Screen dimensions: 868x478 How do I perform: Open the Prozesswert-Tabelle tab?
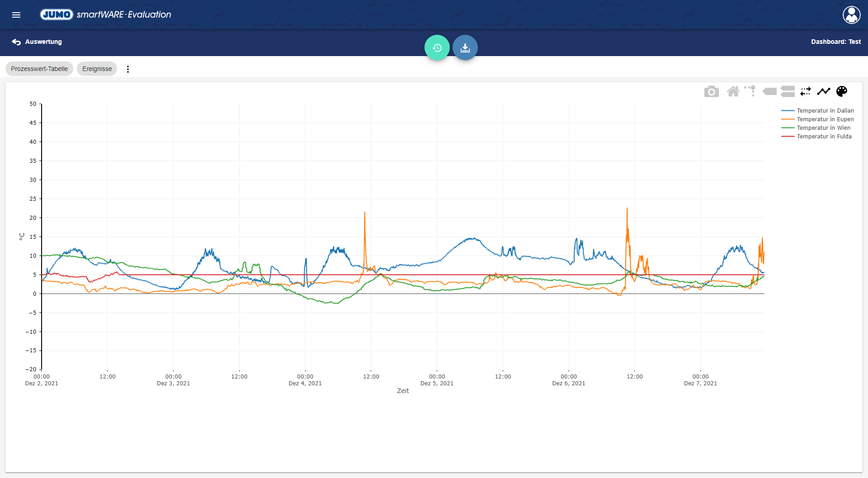coord(39,69)
